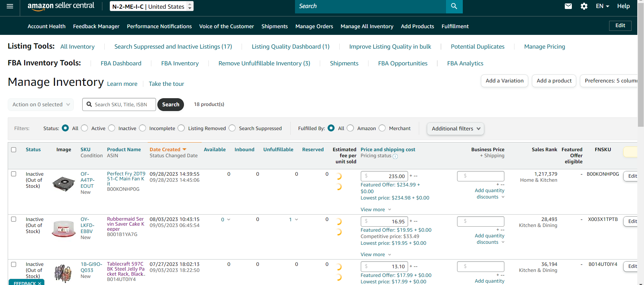This screenshot has height=285, width=644.
Task: Click the Perfect Fry fan product thumbnail
Action: coord(64,184)
